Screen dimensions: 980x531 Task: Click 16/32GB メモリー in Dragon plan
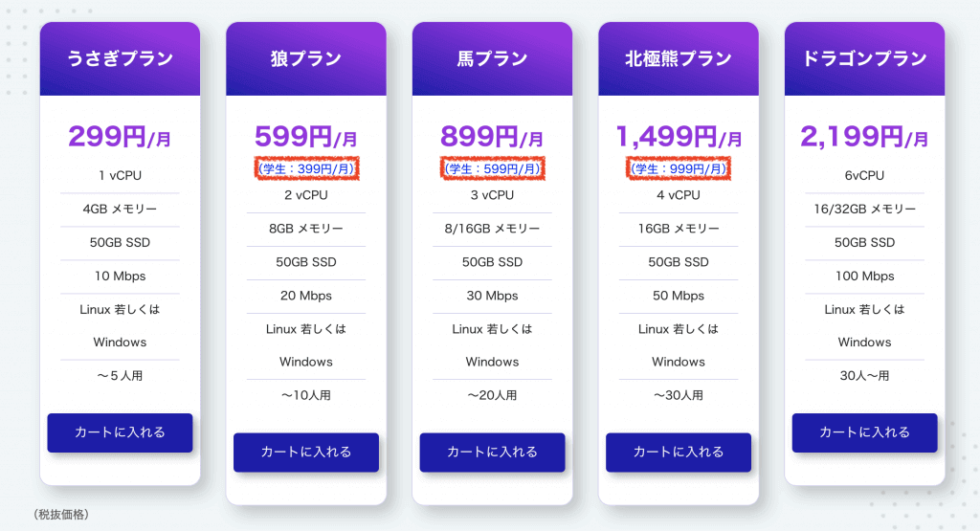865,209
